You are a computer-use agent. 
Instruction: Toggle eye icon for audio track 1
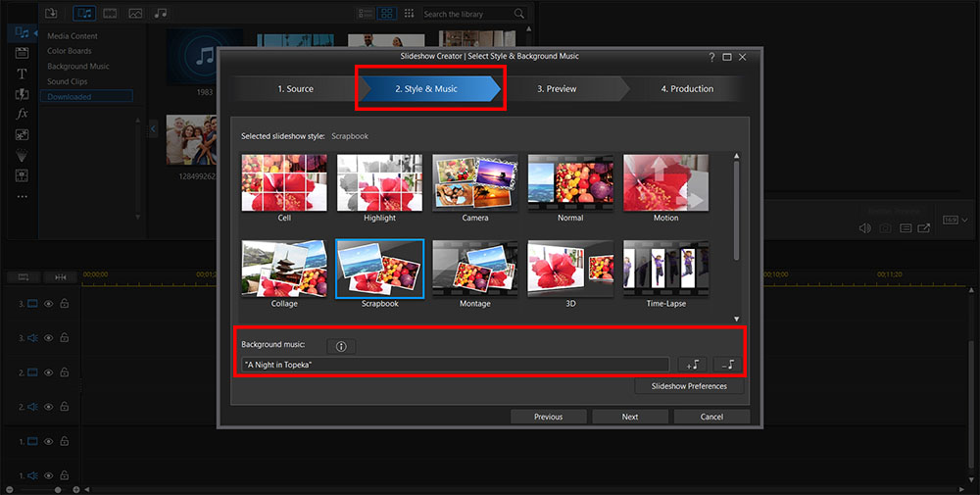click(48, 475)
